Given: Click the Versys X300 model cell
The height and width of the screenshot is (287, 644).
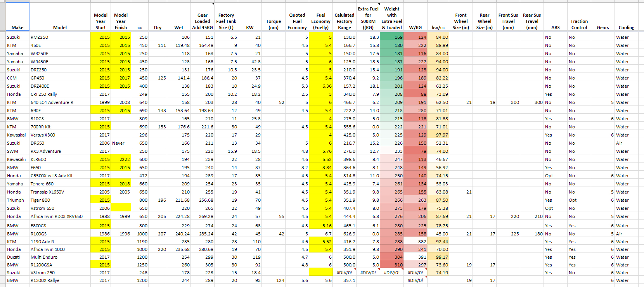Looking at the screenshot, I should click(60, 135).
